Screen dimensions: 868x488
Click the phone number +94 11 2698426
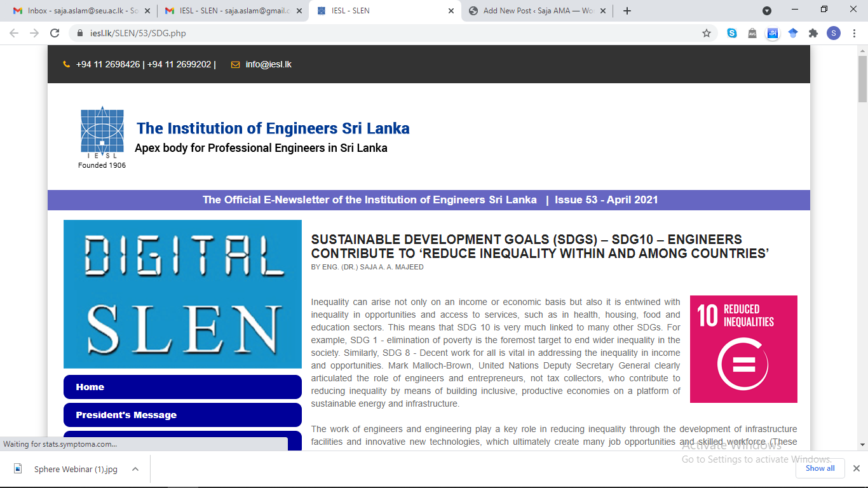pos(108,64)
